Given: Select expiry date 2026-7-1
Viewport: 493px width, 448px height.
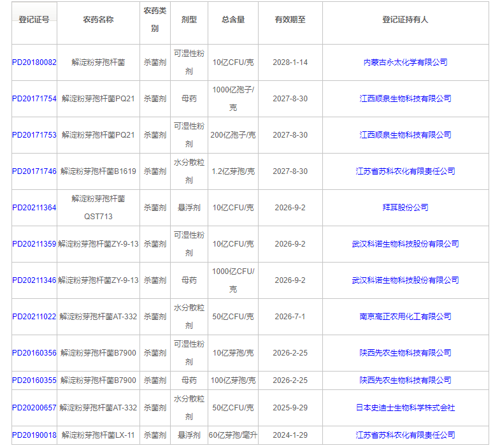Looking at the screenshot, I should (x=290, y=317).
